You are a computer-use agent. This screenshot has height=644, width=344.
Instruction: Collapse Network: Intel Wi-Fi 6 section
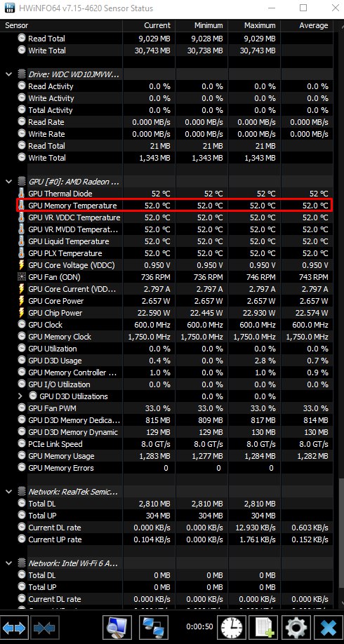point(8,563)
